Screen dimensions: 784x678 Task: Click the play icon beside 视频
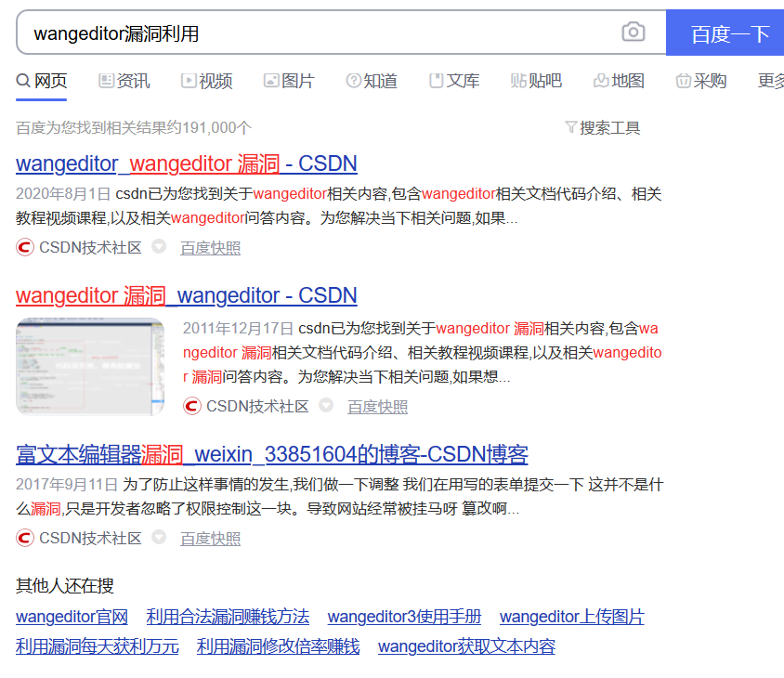click(189, 80)
